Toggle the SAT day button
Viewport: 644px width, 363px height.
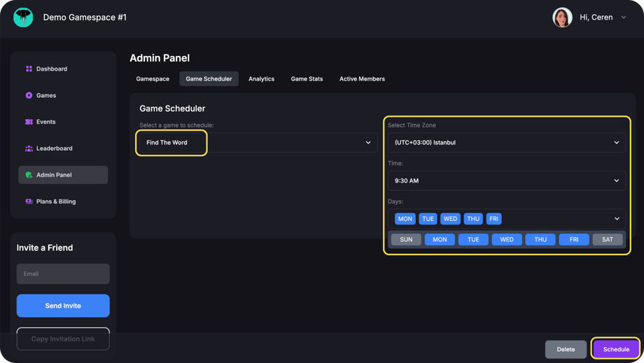click(x=607, y=239)
